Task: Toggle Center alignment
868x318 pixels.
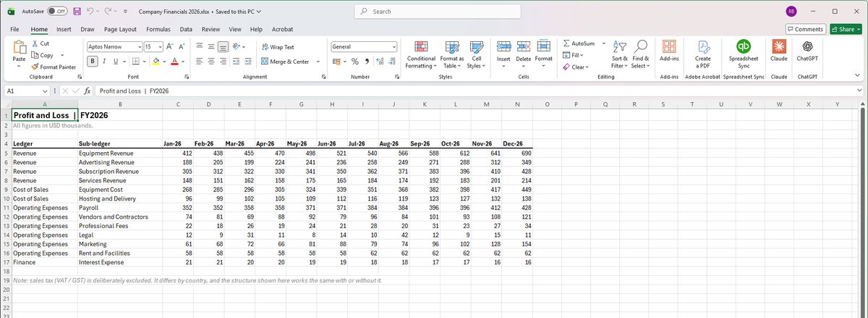Action: pos(211,62)
